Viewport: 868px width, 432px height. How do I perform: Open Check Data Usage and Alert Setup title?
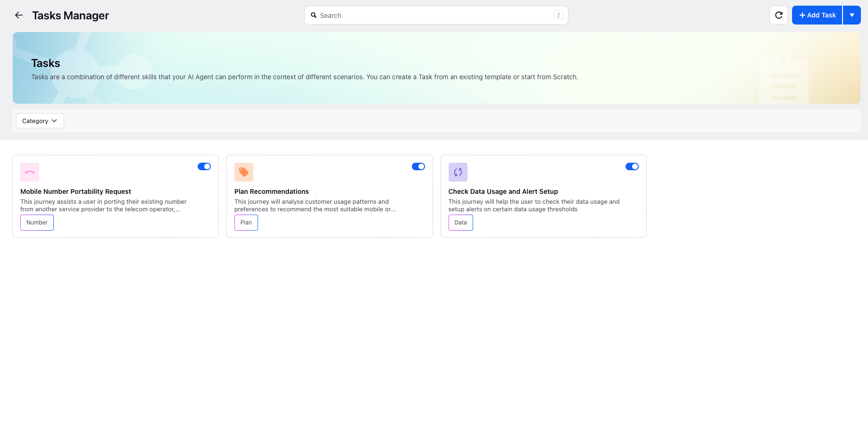point(503,191)
